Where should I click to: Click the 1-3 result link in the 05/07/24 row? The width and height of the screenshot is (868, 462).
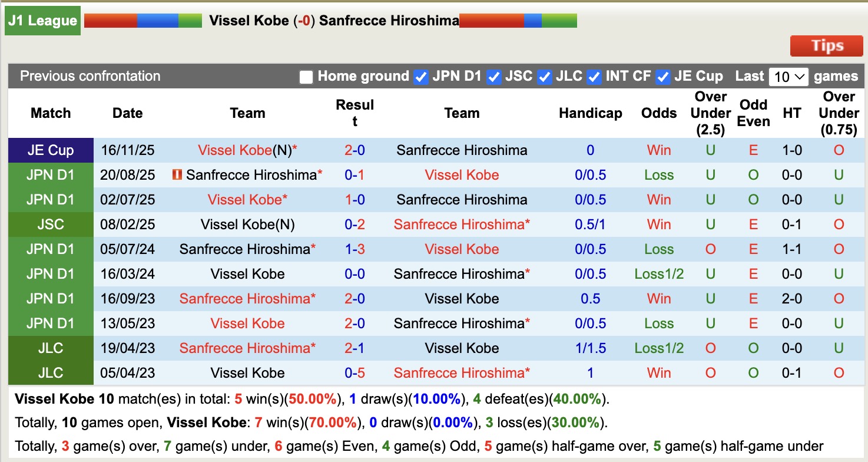point(355,249)
